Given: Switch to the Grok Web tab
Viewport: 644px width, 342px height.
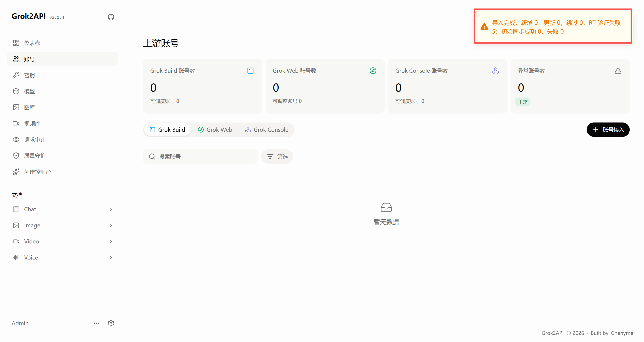Looking at the screenshot, I should click(215, 130).
